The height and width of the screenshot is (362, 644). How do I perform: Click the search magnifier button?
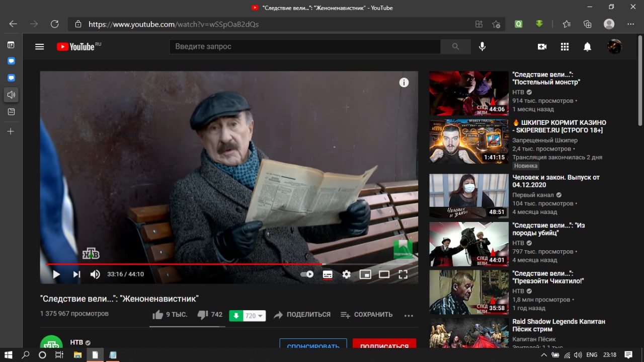[x=455, y=46]
